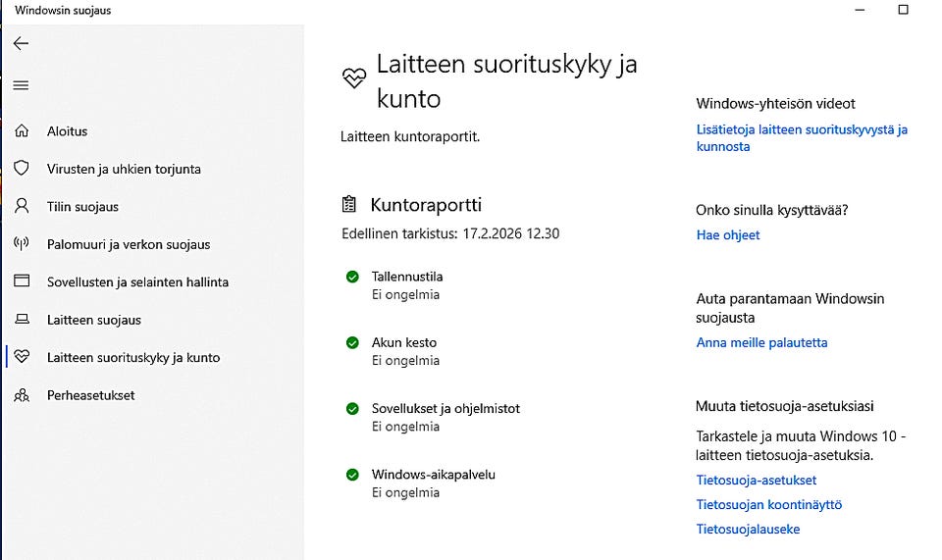Image resolution: width=942 pixels, height=560 pixels.
Task: Click the app and browser control icon
Action: pos(22,281)
